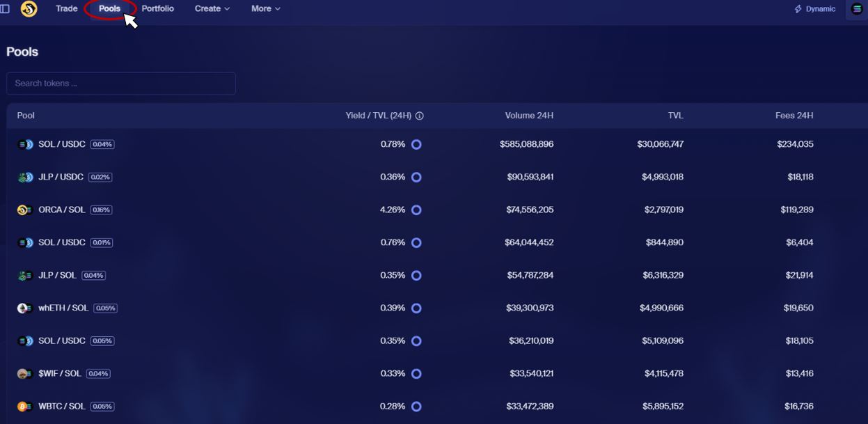The image size is (868, 424).
Task: Click the Search tokens input field
Action: coord(121,84)
